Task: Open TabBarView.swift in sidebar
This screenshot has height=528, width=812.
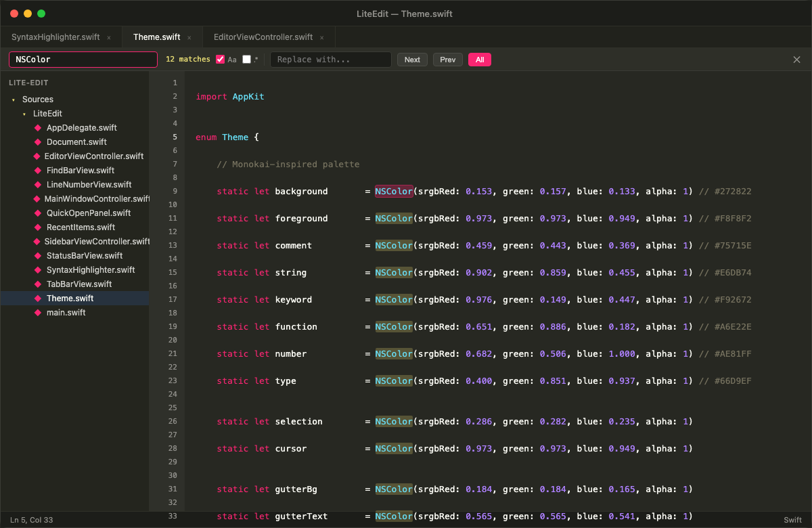Action: coord(79,284)
